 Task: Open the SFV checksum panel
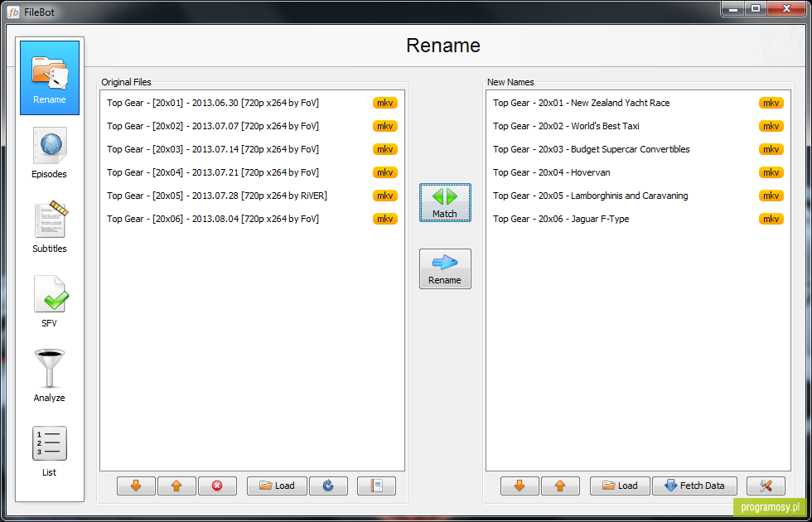tap(50, 302)
